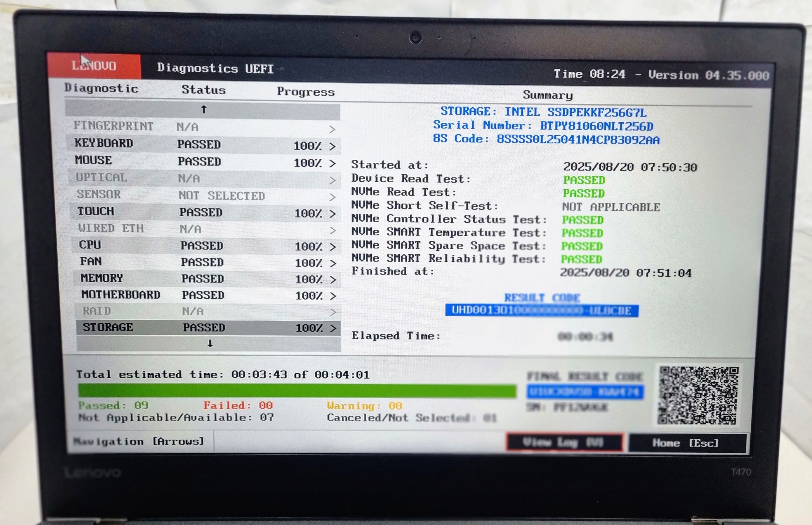Select the SENSOR diagnostic label
Image resolution: width=812 pixels, height=525 pixels.
[99, 194]
